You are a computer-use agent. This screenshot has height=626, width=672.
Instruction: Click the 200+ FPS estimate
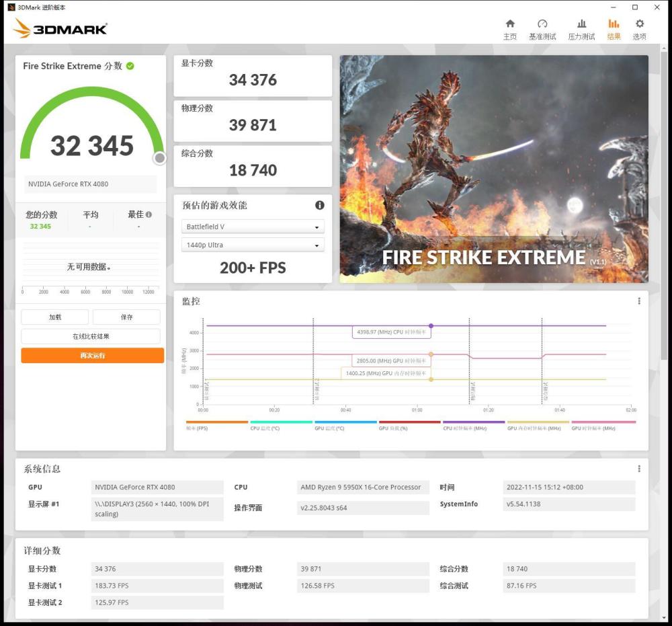tap(253, 268)
